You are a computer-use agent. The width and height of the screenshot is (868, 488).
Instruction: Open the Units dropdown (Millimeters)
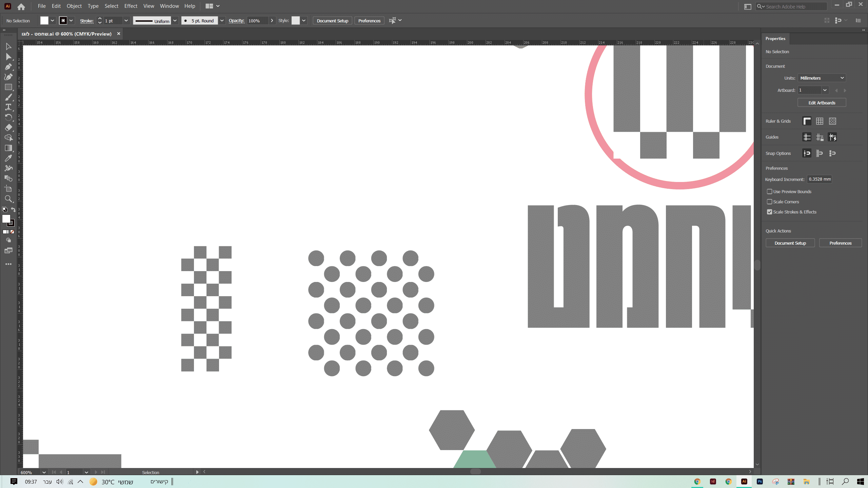click(822, 78)
